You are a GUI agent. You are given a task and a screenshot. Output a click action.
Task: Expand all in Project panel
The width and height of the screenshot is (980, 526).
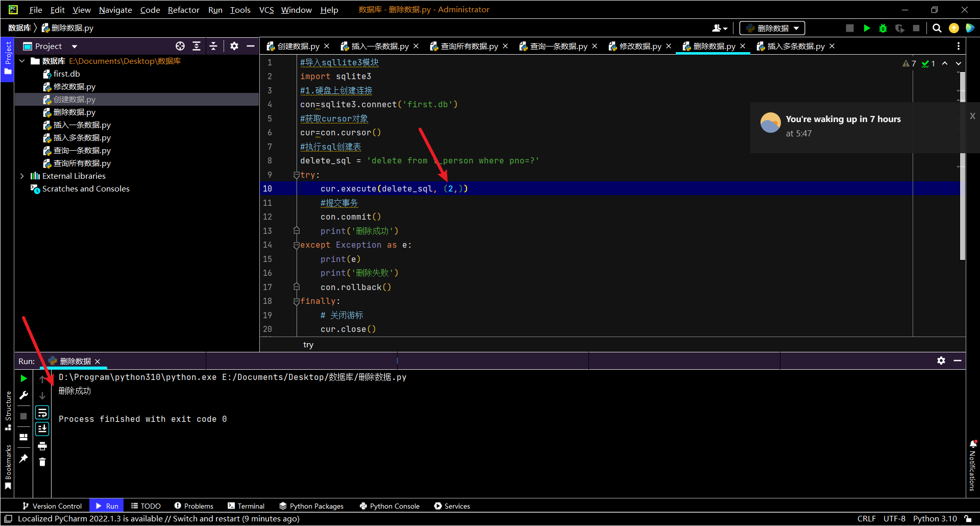197,46
